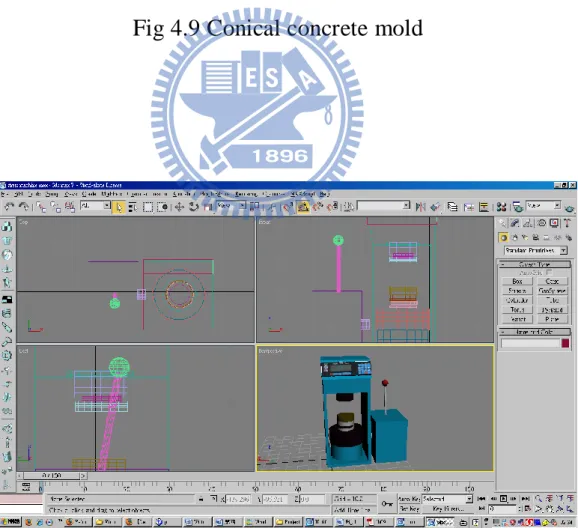Activate the Select and Move tool
The image size is (578, 528).
179,207
